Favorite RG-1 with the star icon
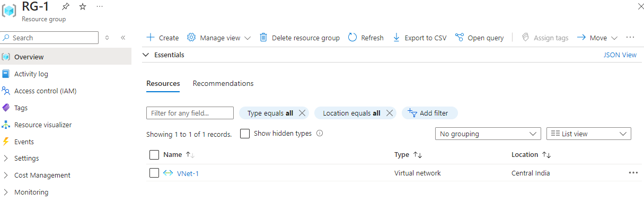This screenshot has height=202, width=644. (82, 7)
